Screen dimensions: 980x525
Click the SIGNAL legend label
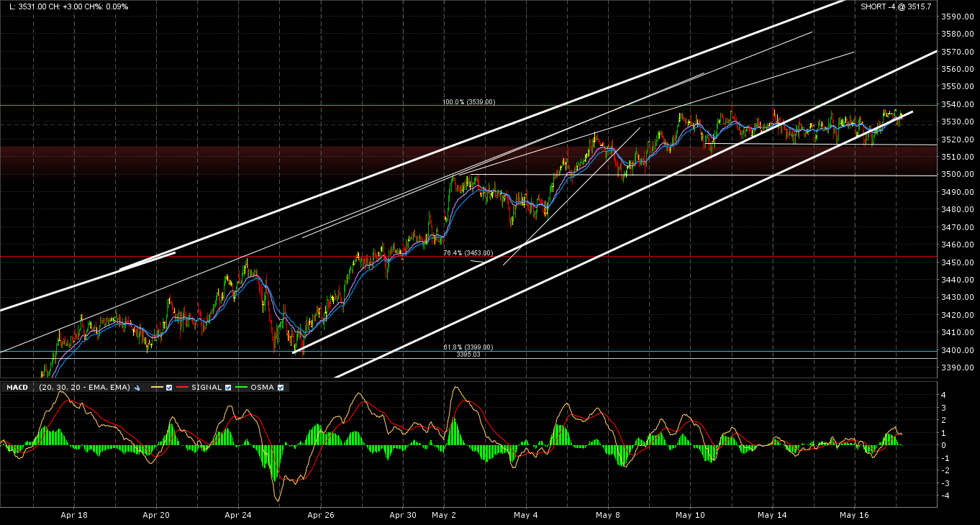pyautogui.click(x=207, y=388)
